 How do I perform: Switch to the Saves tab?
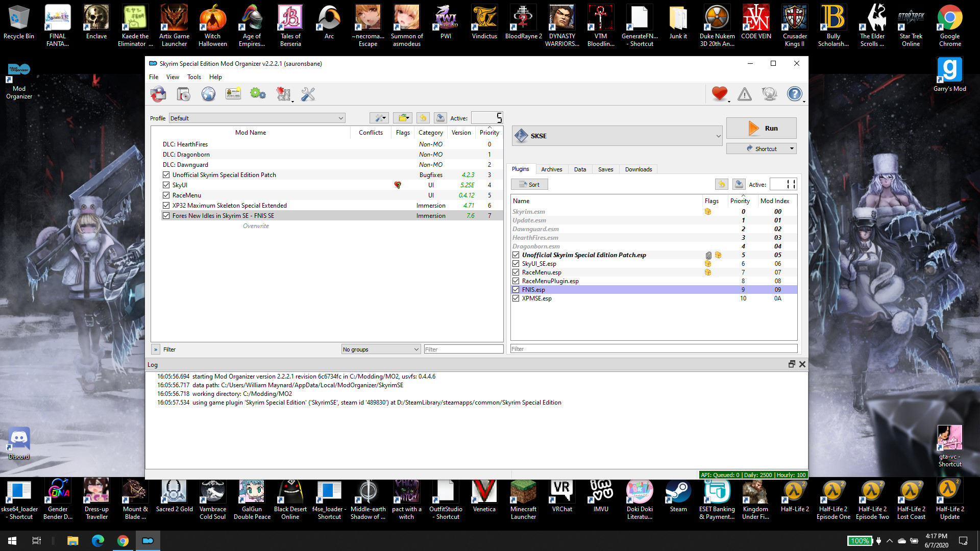605,169
